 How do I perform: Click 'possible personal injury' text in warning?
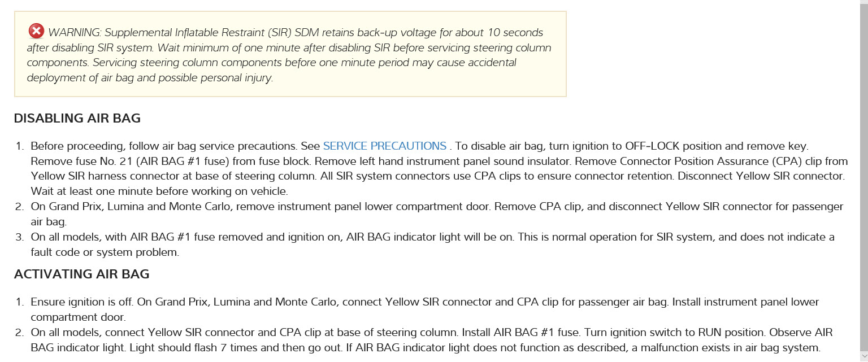[x=214, y=78]
